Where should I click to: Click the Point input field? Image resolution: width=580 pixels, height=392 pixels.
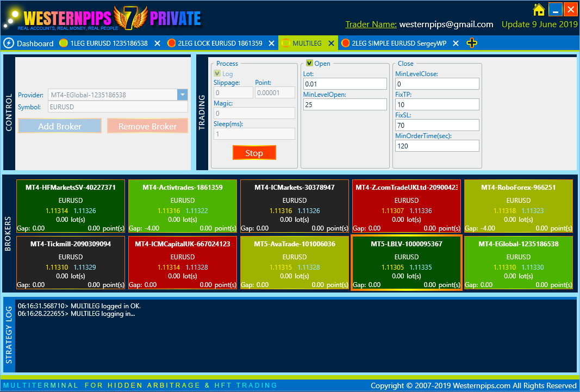pyautogui.click(x=275, y=92)
